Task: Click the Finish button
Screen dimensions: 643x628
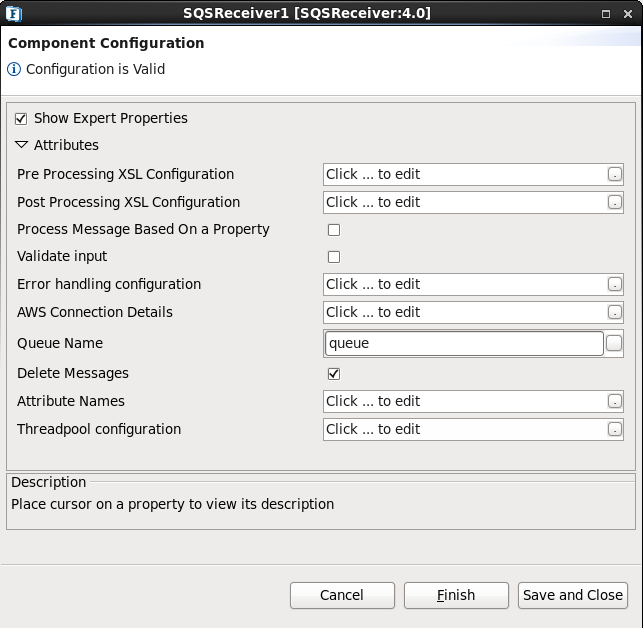Action: pyautogui.click(x=456, y=595)
